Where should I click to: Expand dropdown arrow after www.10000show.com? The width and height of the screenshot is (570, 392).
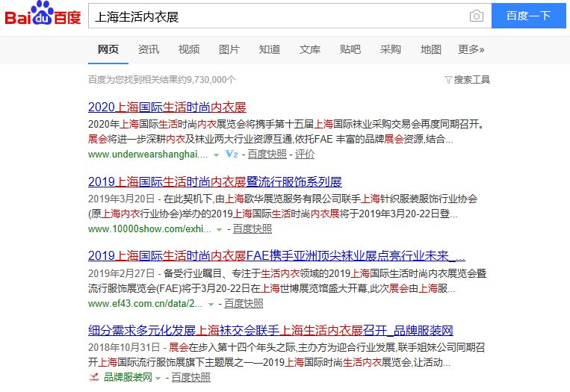pyautogui.click(x=219, y=230)
